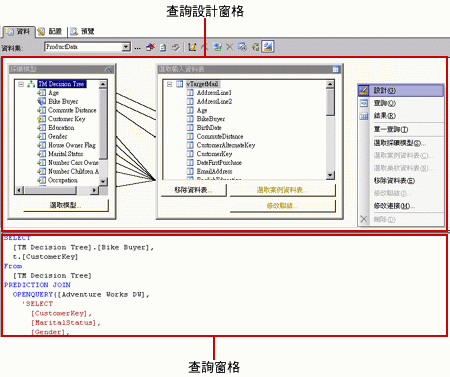The width and height of the screenshot is (450, 377).
Task: Click the 移除資料表... button
Action: tap(193, 190)
